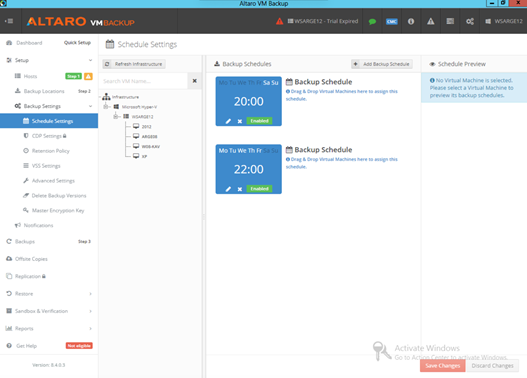Click the red trial expired warning triangle
Viewport: 527px width, 378px height.
tap(279, 21)
